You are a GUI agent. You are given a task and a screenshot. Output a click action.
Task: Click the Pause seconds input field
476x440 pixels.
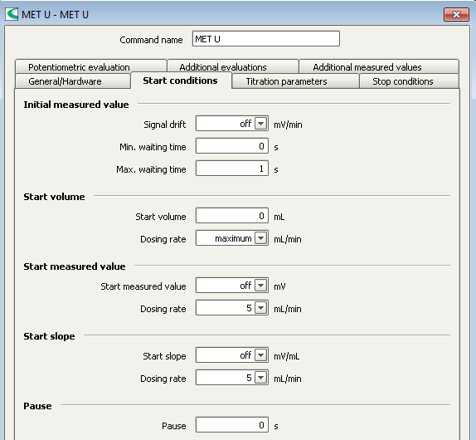pyautogui.click(x=232, y=425)
